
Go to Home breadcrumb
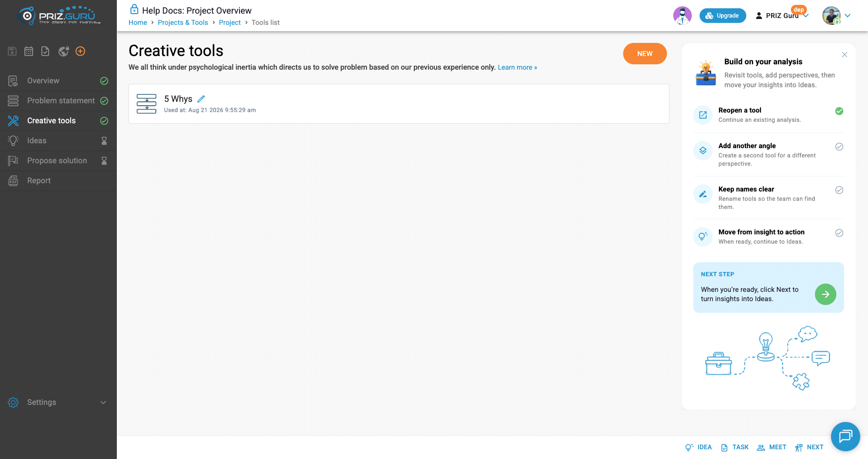point(138,22)
